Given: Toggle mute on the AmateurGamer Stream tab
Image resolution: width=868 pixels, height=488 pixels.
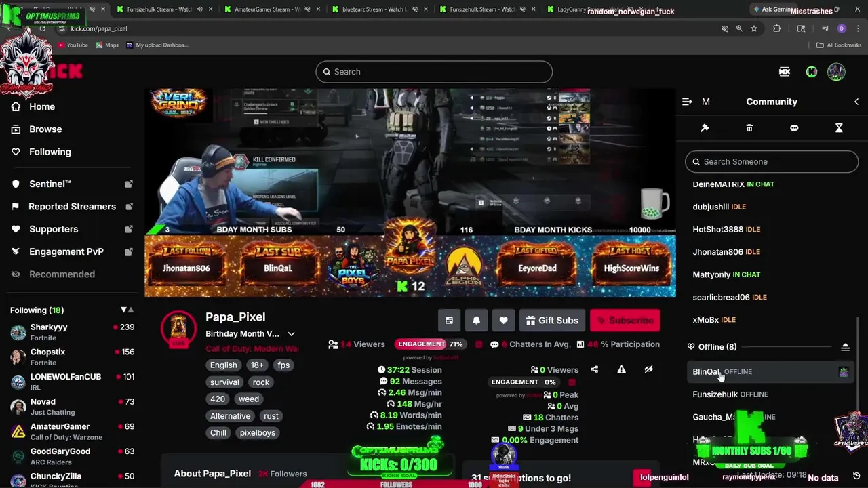Looking at the screenshot, I should [307, 9].
